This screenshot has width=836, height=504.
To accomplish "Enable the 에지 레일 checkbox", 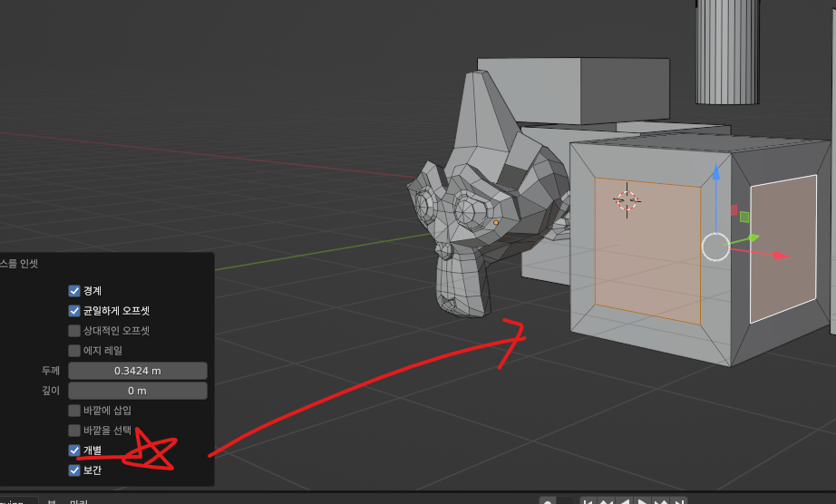I will (74, 351).
